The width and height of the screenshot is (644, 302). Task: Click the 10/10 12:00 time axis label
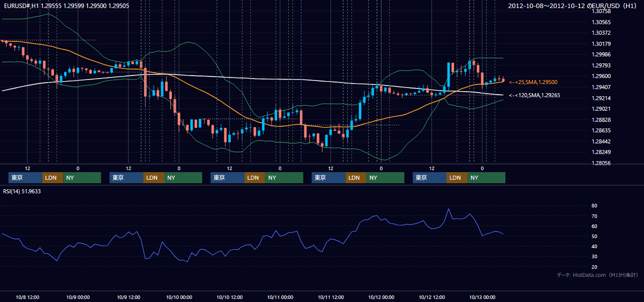tap(230, 297)
